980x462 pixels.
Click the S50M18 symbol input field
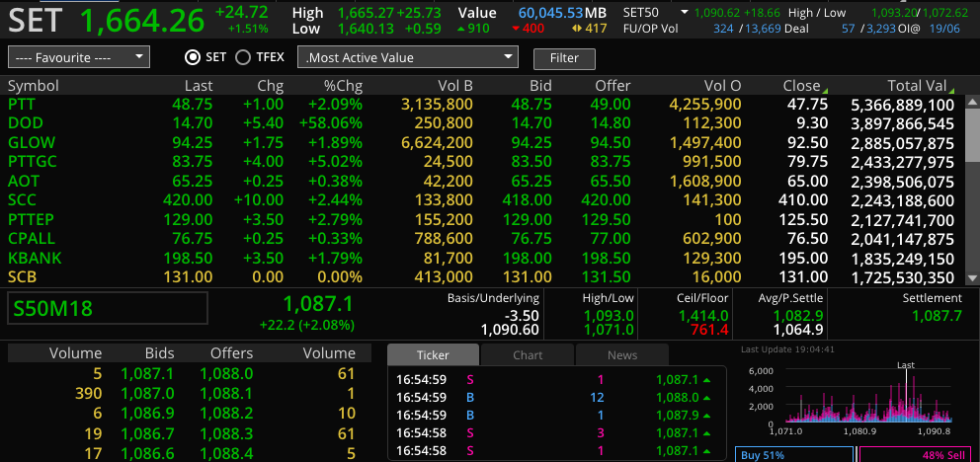click(108, 308)
